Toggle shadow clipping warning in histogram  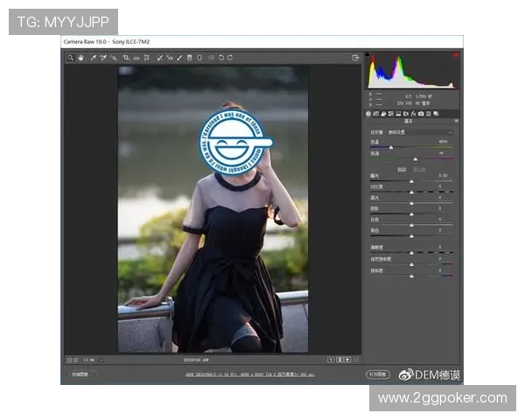tap(368, 55)
